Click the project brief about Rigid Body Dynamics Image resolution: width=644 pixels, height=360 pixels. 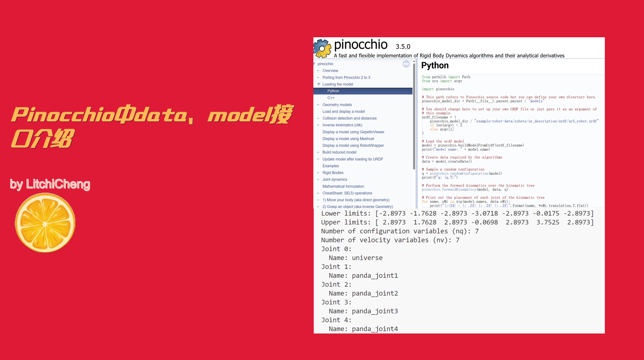coord(449,56)
